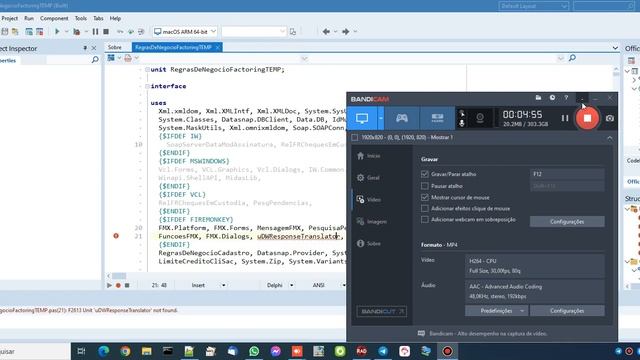
Task: Click the Forward navigation arrow in IDE
Action: pos(345,31)
